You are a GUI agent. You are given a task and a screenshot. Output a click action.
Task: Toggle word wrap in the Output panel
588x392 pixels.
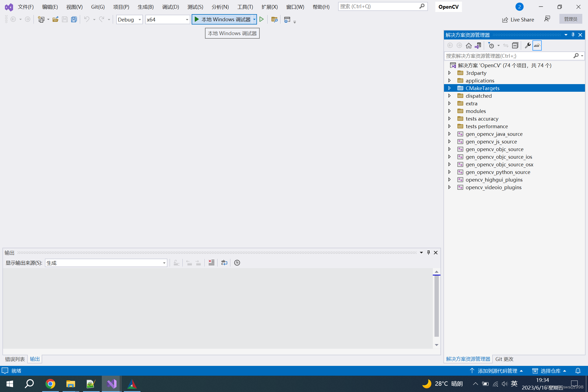[x=224, y=263]
